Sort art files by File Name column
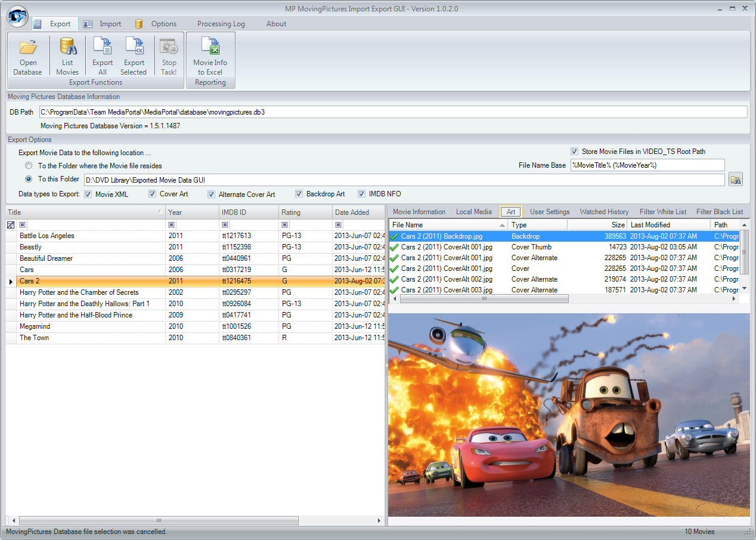 click(448, 225)
